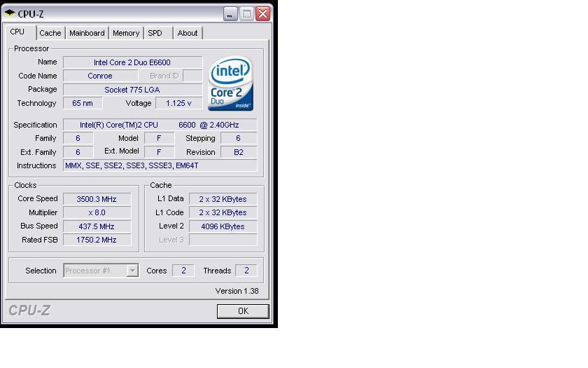Viewport: 588px width, 368px height.
Task: Click the Name field Intel Core 2 Duo E6600
Action: coord(133,62)
